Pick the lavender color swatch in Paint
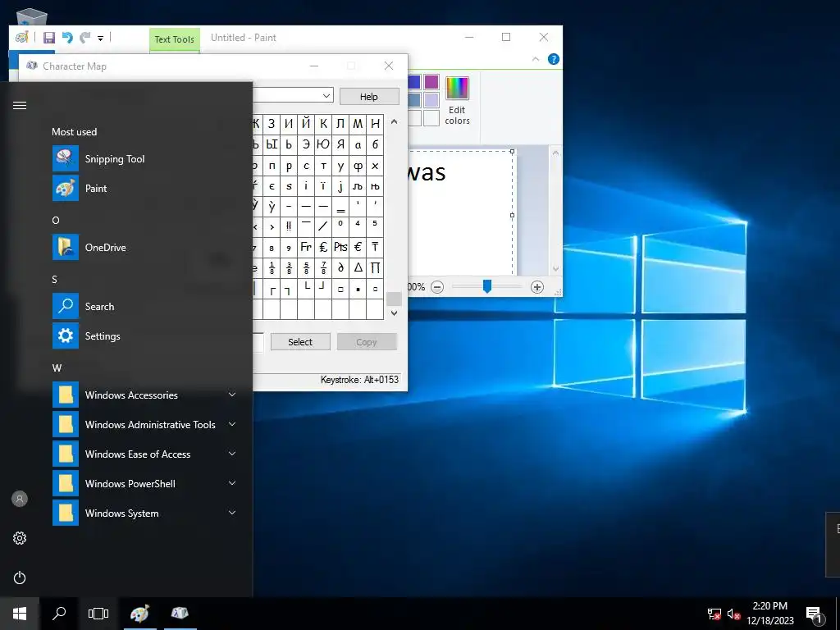 pyautogui.click(x=431, y=99)
